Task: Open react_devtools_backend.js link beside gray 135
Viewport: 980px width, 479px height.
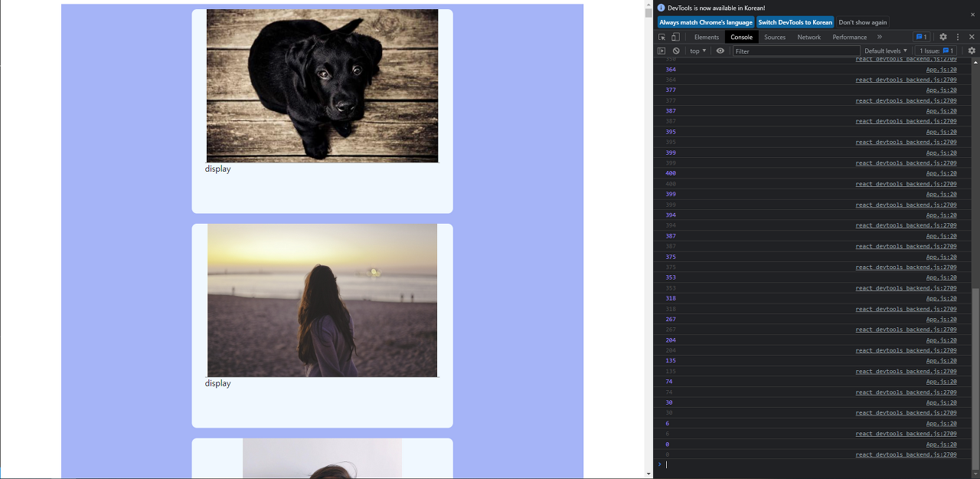Action: [906, 371]
